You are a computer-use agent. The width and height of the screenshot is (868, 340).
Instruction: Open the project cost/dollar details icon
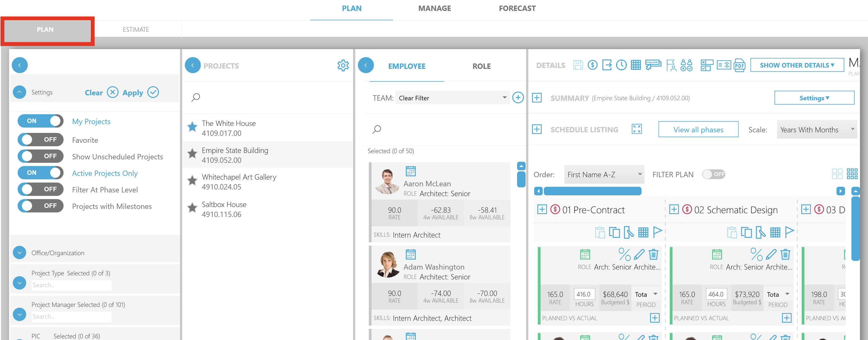[593, 65]
